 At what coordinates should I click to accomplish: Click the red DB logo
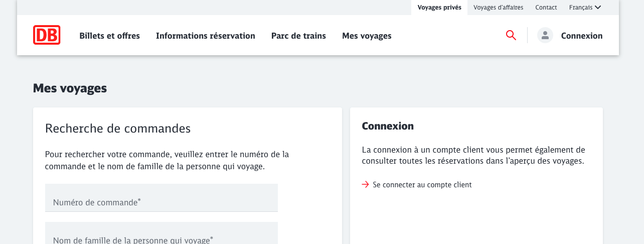(x=47, y=35)
